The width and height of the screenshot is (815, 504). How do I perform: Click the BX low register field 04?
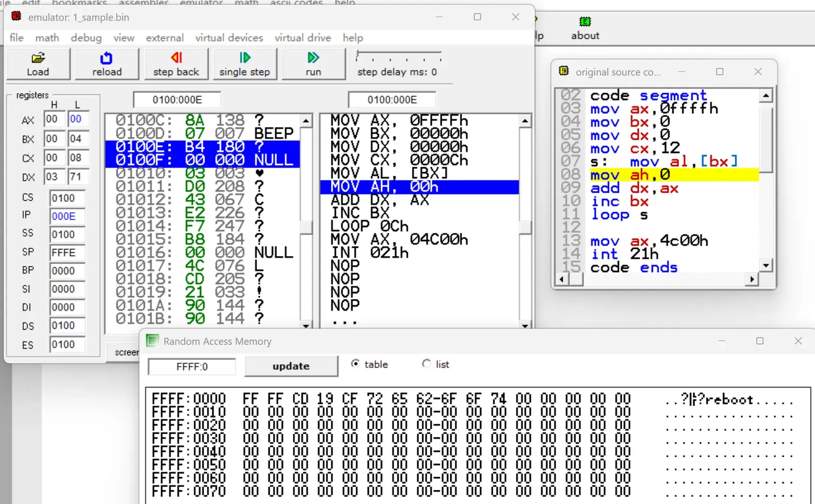(x=78, y=139)
